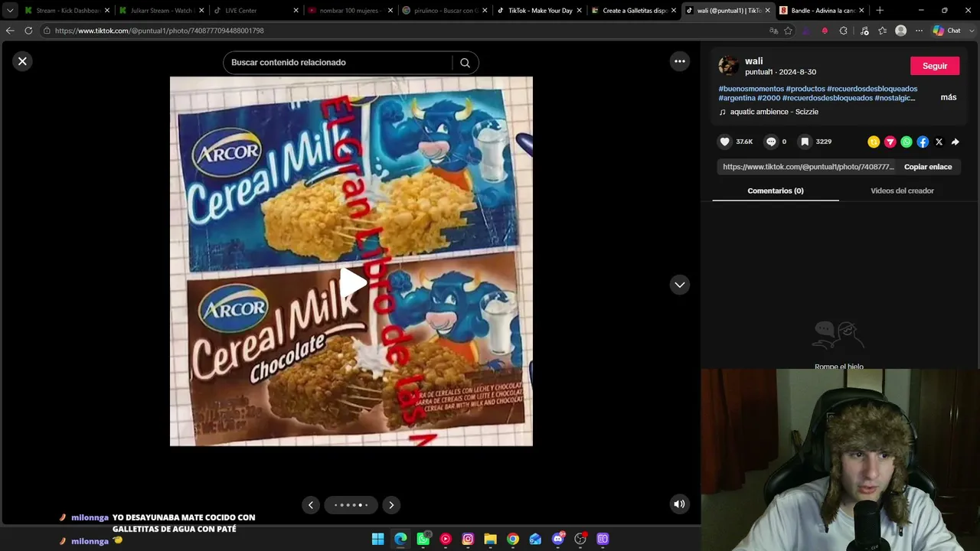Close the 'LIVE Center' browser tab
980x551 pixels.
click(296, 11)
